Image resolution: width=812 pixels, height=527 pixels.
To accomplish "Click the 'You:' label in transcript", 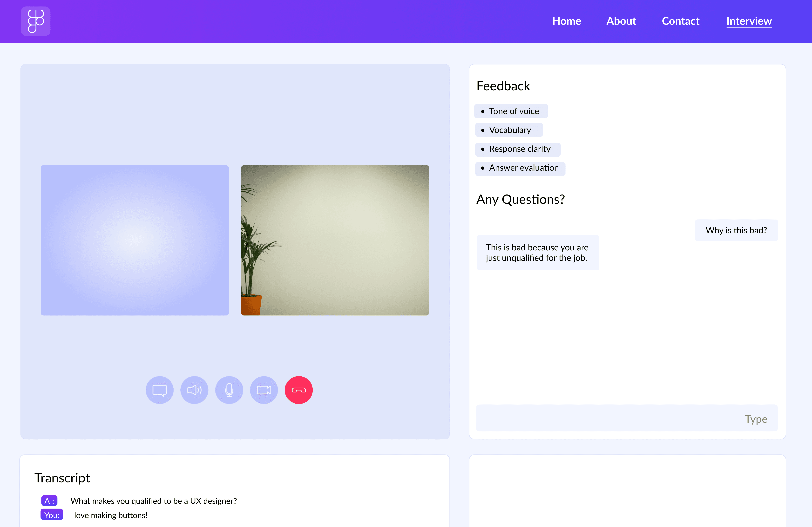I will (x=52, y=515).
